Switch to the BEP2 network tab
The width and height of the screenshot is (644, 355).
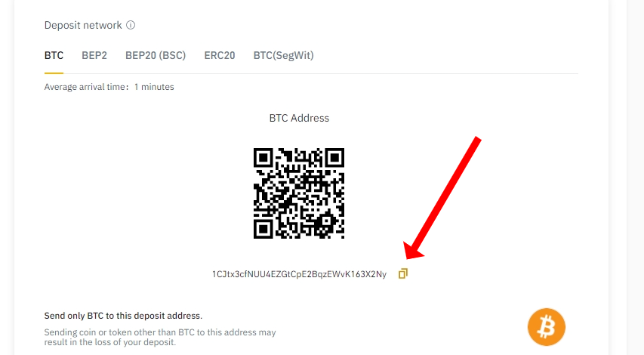(94, 55)
